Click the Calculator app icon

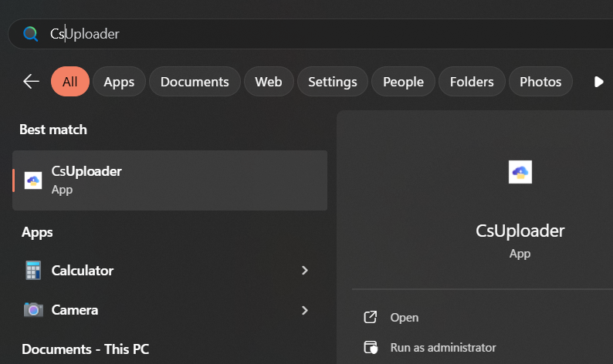(33, 270)
